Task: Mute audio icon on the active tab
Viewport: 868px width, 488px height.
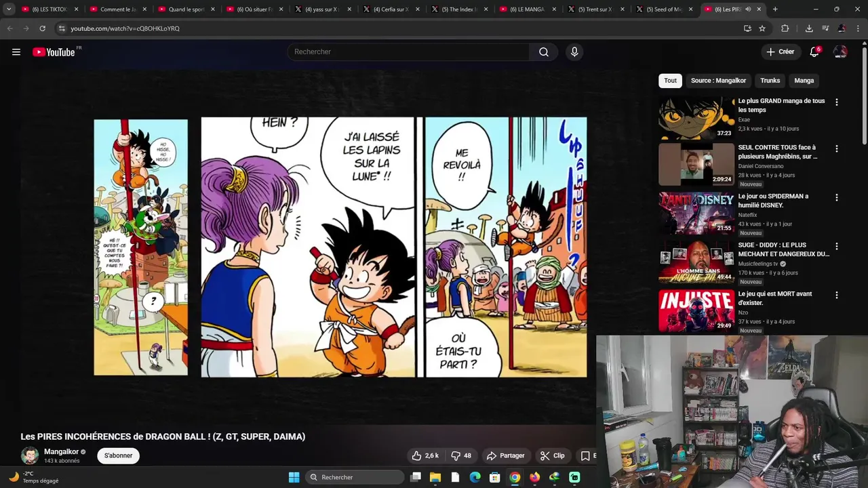Action: (x=748, y=9)
